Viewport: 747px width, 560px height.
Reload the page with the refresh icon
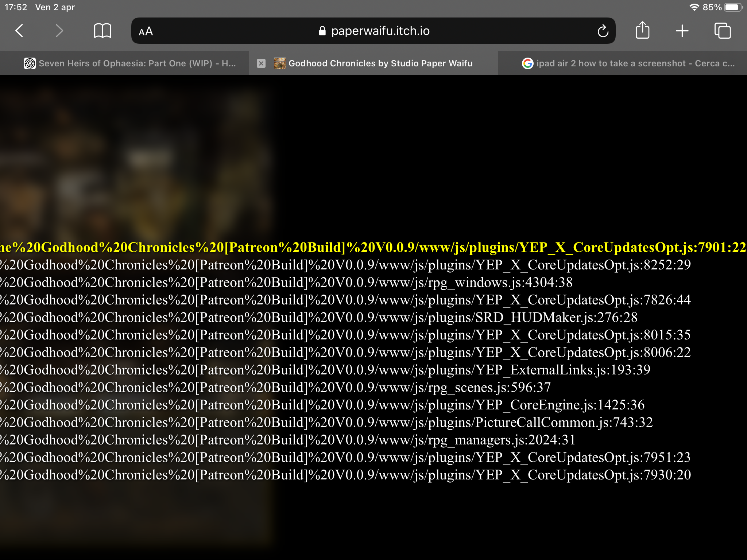(603, 31)
